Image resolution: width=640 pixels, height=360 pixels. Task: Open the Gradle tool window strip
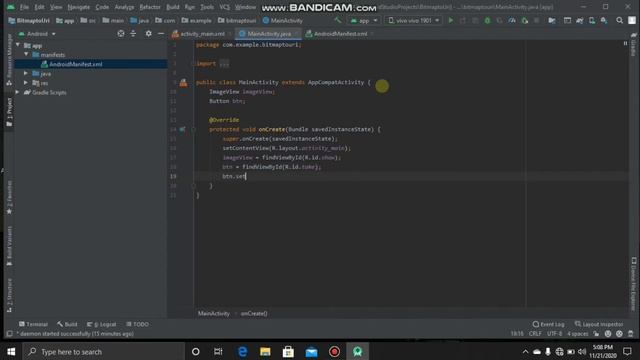pos(633,44)
